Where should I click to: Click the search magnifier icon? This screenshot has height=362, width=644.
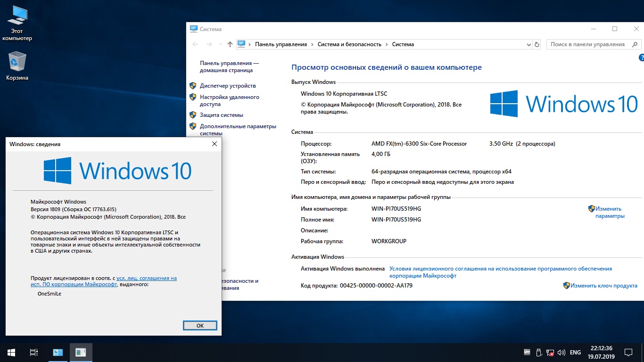point(635,44)
